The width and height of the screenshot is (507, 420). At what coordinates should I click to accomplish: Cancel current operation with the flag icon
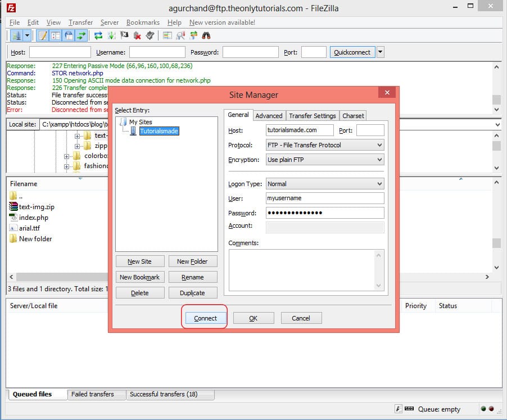[x=124, y=35]
